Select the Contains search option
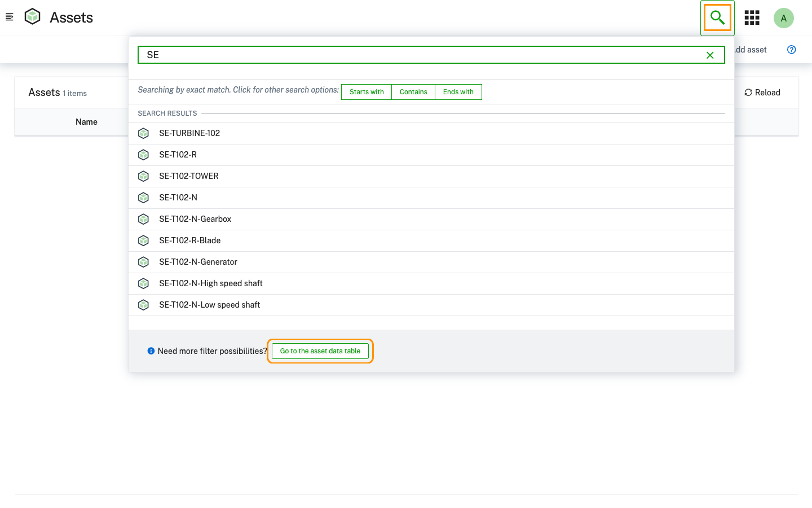 [x=413, y=92]
